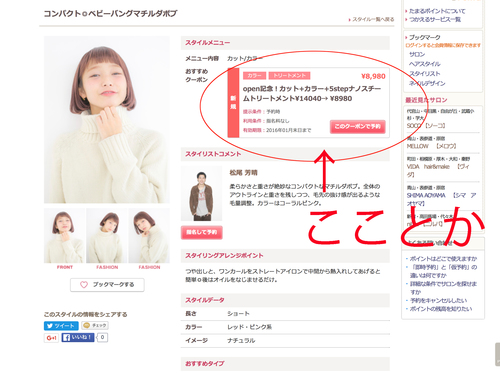Open recently viewed salon SHIMA AOYAMA
The width and height of the screenshot is (500, 373).
coord(441,199)
